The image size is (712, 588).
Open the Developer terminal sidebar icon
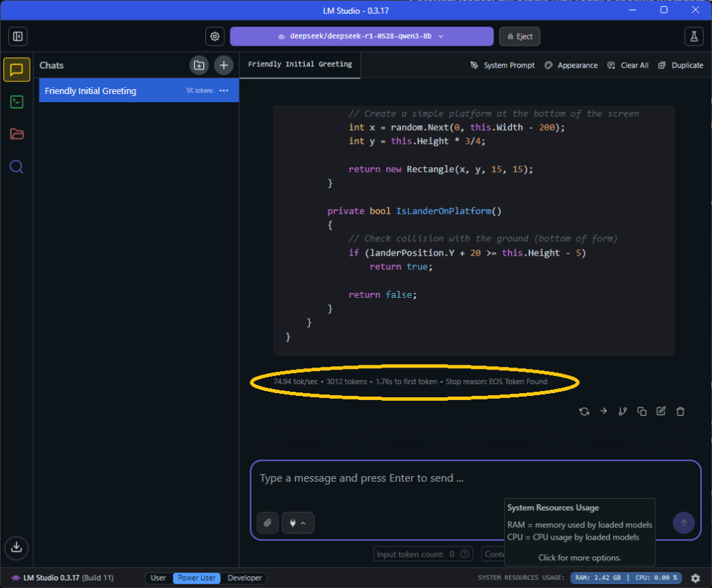pyautogui.click(x=17, y=102)
